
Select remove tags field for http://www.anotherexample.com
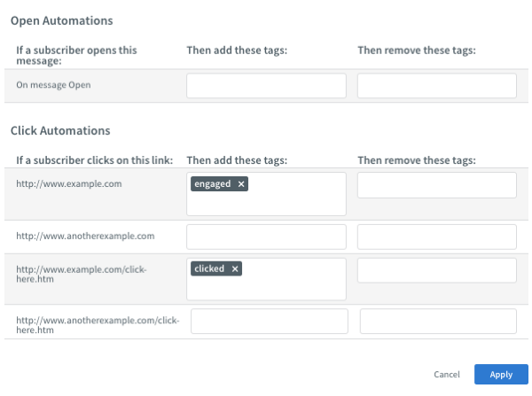coord(436,237)
